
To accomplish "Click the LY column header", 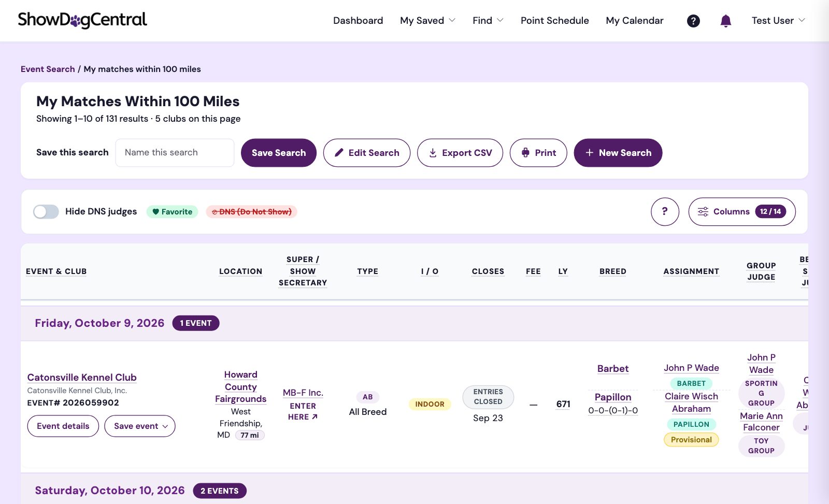I will pyautogui.click(x=563, y=271).
